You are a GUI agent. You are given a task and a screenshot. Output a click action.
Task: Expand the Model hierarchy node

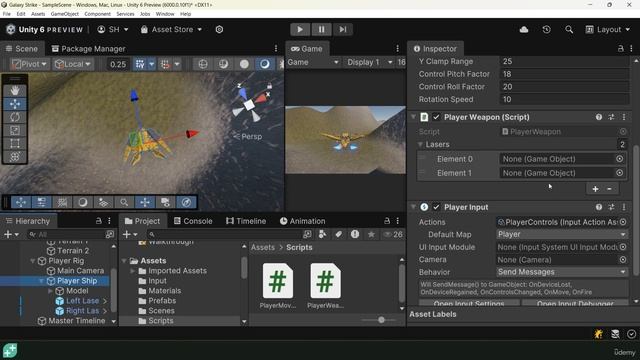point(50,291)
